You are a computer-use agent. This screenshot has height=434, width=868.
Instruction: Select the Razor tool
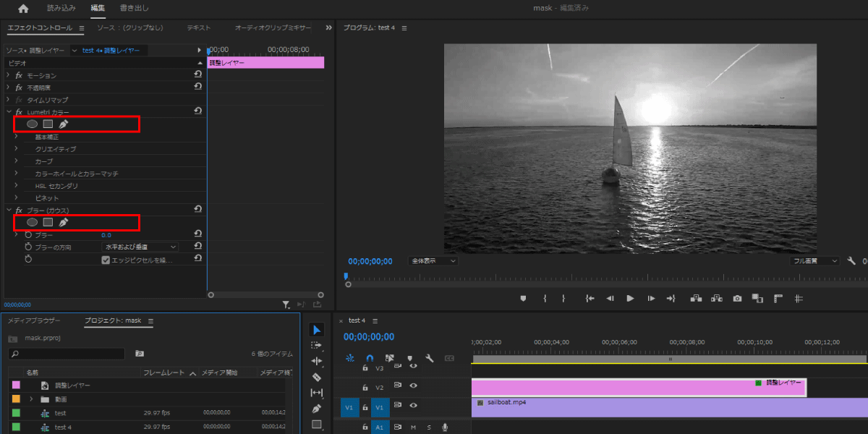click(x=316, y=377)
